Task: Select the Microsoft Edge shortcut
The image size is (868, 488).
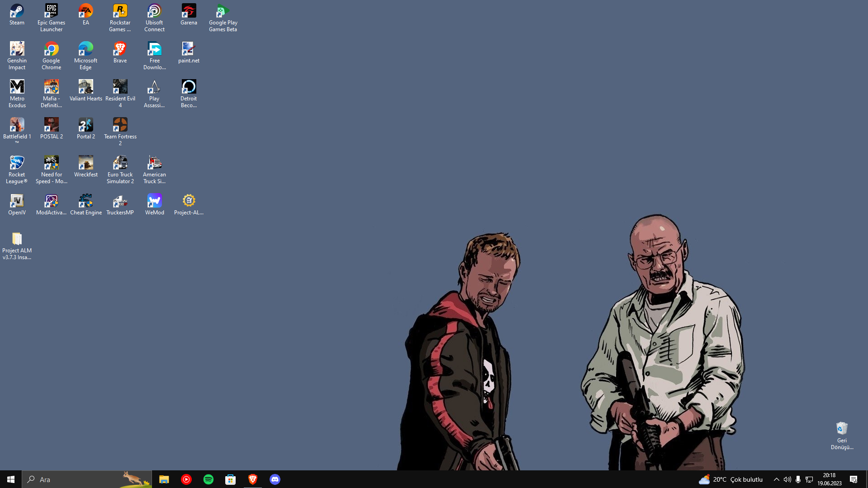Action: tap(85, 56)
